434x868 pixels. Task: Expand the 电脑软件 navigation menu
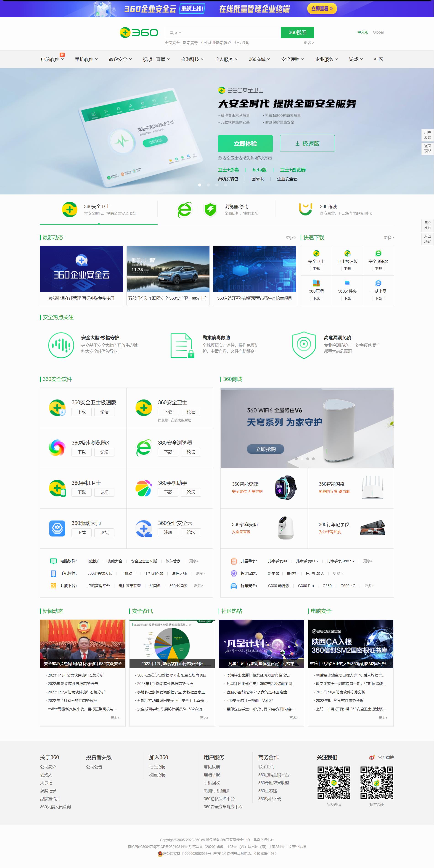(x=52, y=59)
